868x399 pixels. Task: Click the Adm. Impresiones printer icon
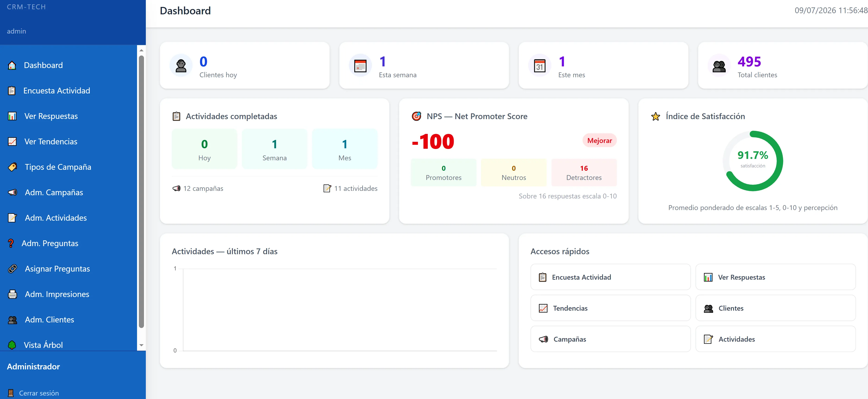click(12, 294)
